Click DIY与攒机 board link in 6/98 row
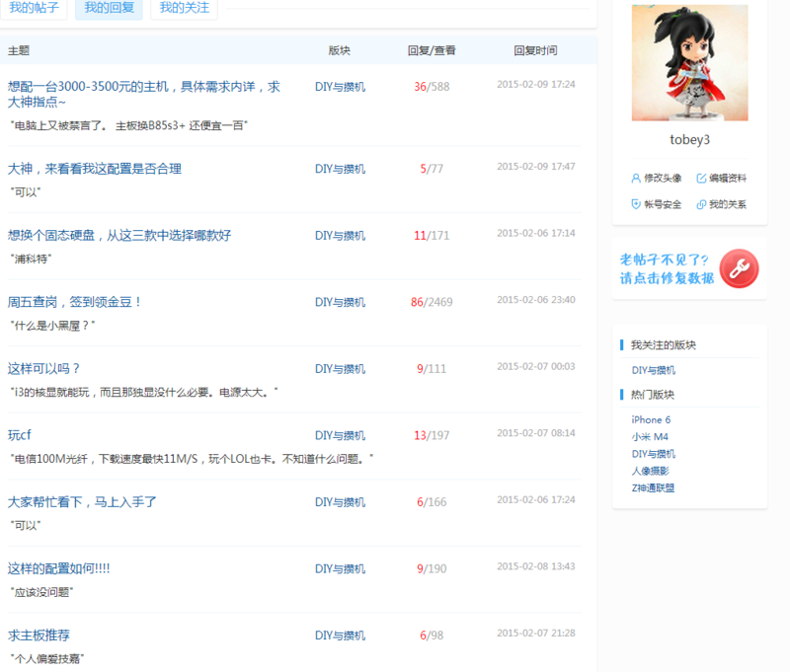The image size is (790, 672). pos(340,635)
